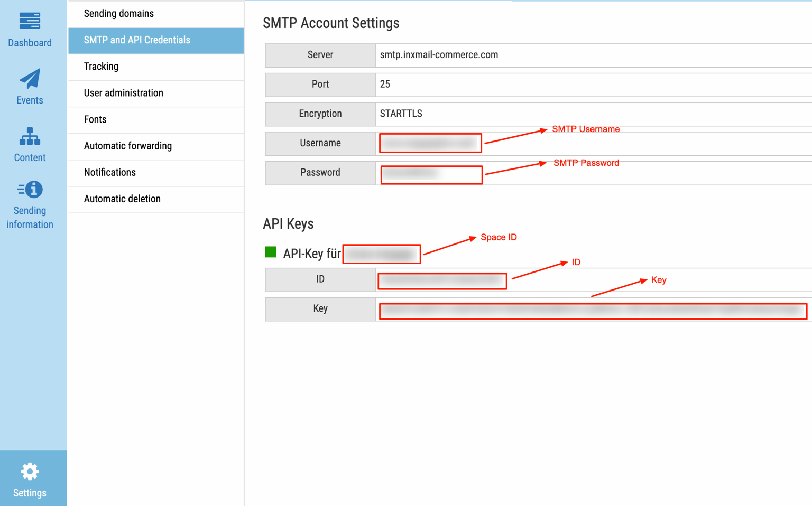Viewport: 812px width, 506px height.
Task: Open the Tracking settings item
Action: [156, 67]
